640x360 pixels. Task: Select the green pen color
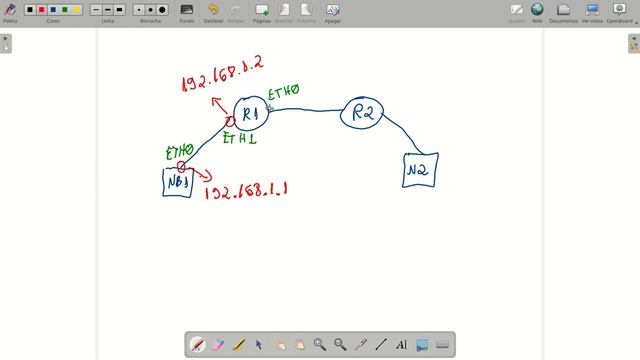coord(64,9)
